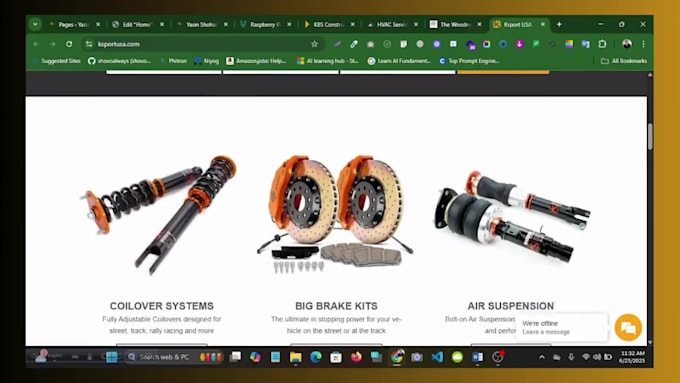
Task: Open Microsoft Store from the taskbar
Action: pyautogui.click(x=336, y=357)
